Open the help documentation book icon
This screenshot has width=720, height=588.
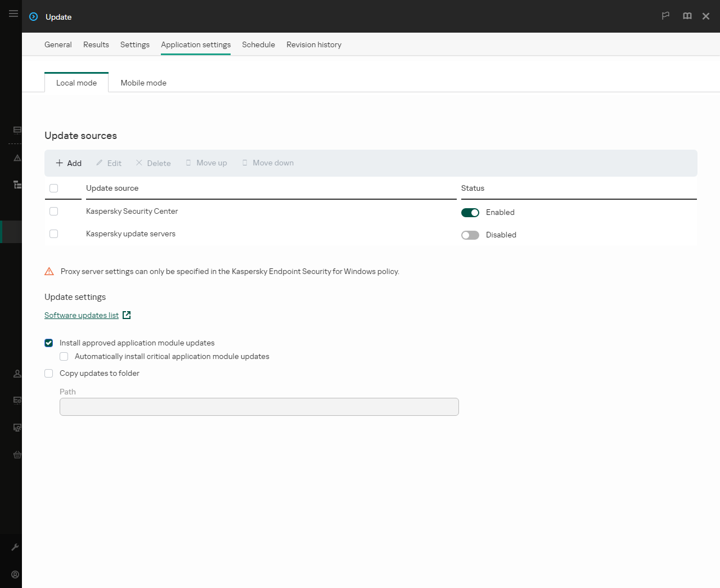687,16
